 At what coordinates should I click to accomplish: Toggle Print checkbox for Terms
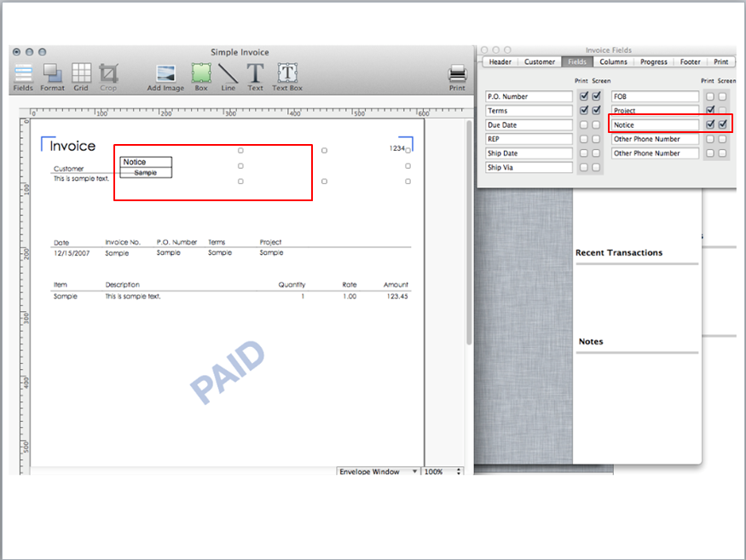click(x=584, y=111)
